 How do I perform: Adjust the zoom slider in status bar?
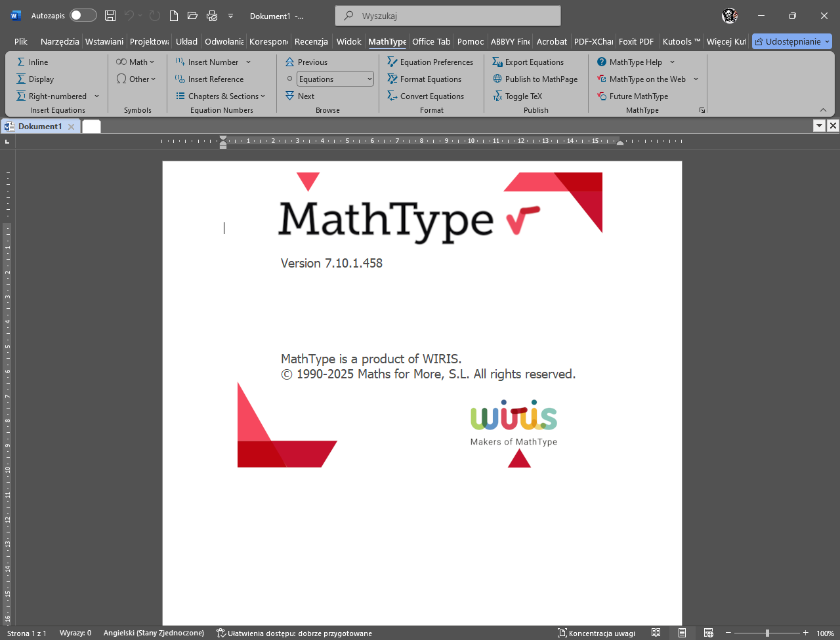767,633
